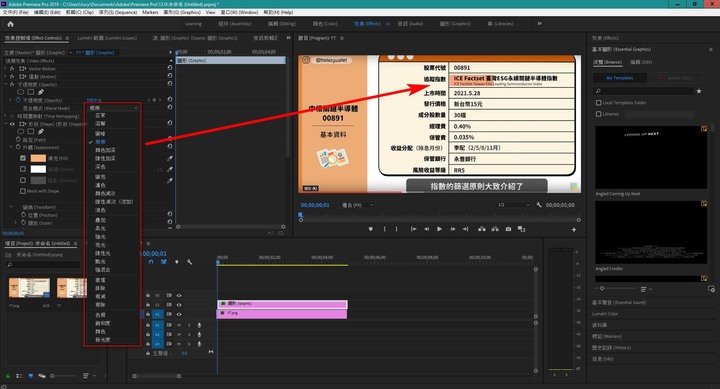Screen dimensions: 720x389
Task: Enable the Stroke checkbox in Appearance
Action: [23, 169]
